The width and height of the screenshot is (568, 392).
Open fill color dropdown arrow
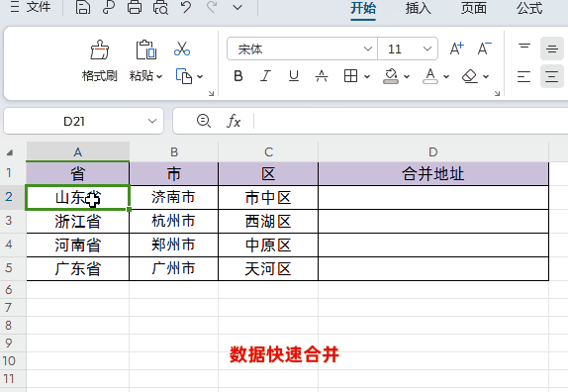click(407, 76)
